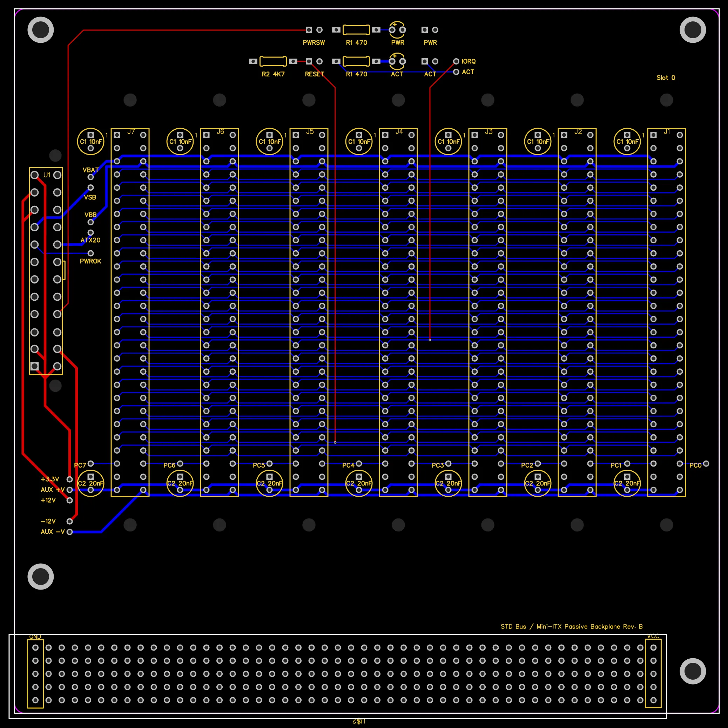Select the PC0 label
Image resolution: width=728 pixels, height=728 pixels.
pyautogui.click(x=695, y=465)
